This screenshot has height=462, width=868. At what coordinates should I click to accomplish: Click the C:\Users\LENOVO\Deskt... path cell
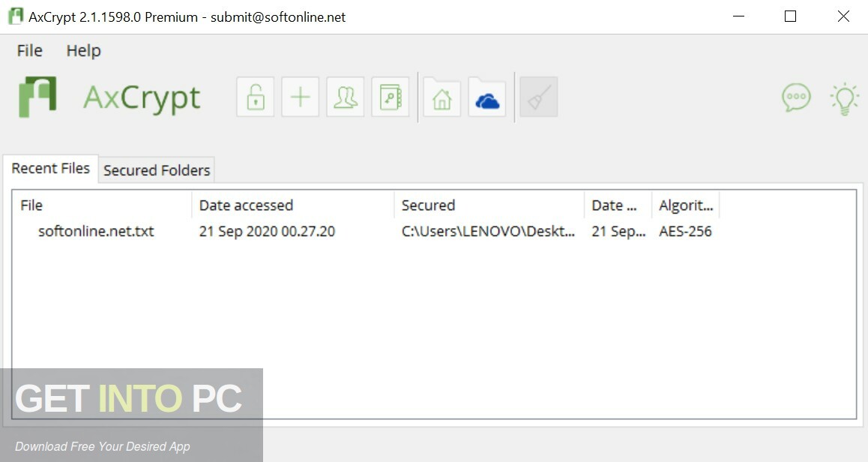[x=488, y=232]
